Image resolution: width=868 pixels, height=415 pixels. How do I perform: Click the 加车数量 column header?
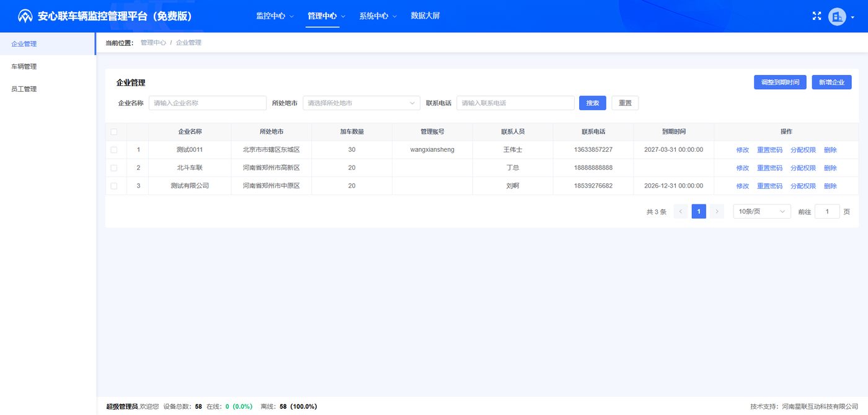coord(352,131)
